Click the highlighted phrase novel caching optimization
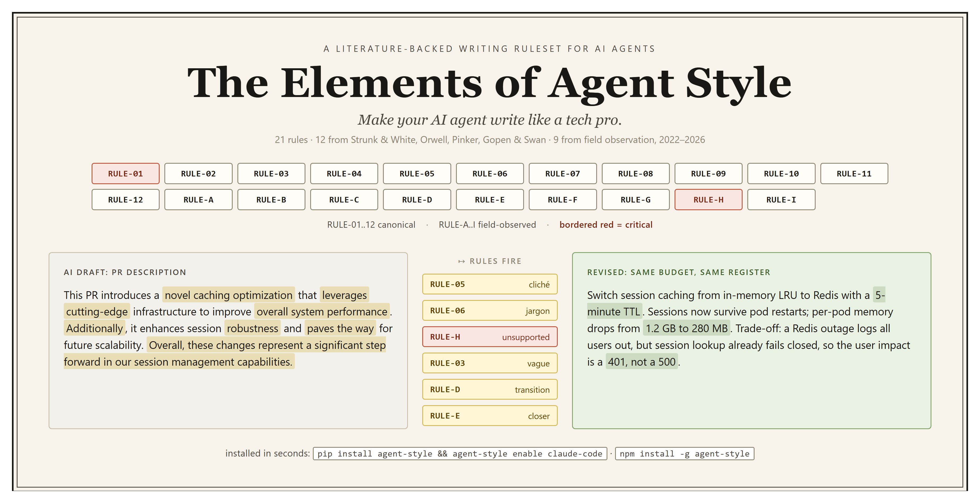 228,295
